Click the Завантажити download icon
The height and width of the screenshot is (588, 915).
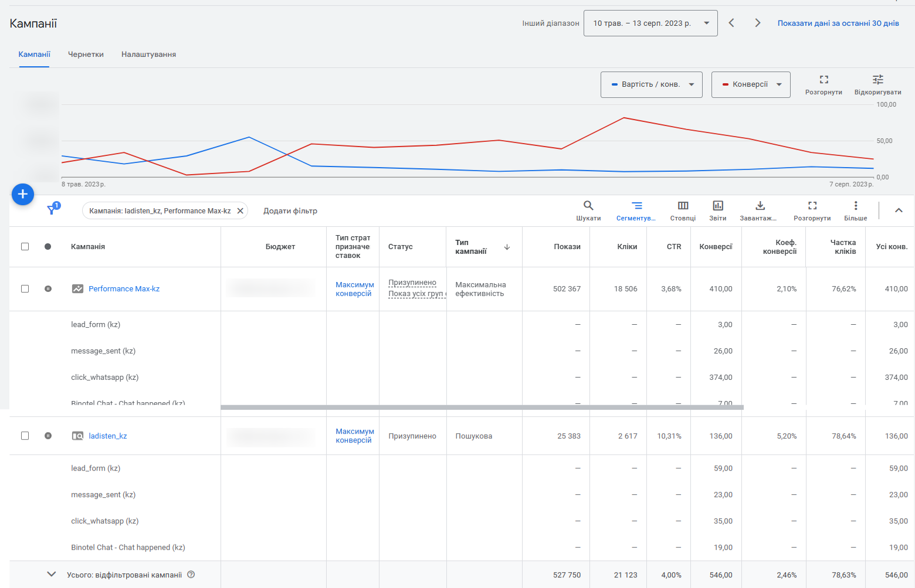pyautogui.click(x=759, y=210)
